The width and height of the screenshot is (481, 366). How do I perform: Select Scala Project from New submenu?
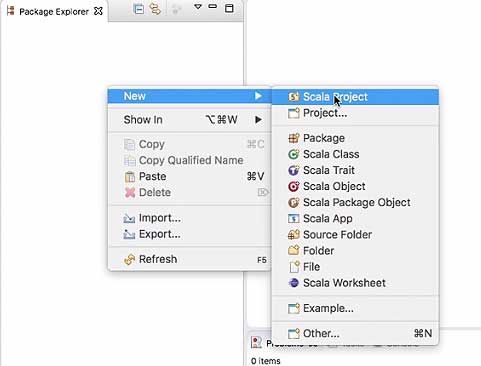coord(355,97)
